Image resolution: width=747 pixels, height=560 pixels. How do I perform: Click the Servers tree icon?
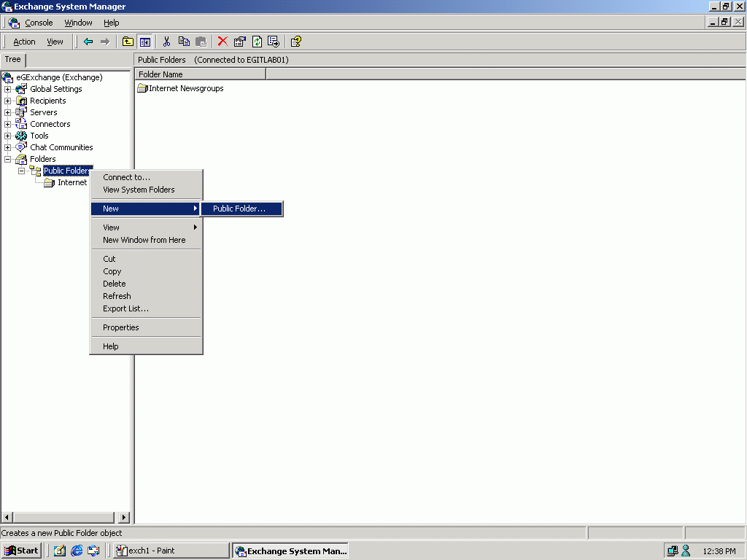21,112
